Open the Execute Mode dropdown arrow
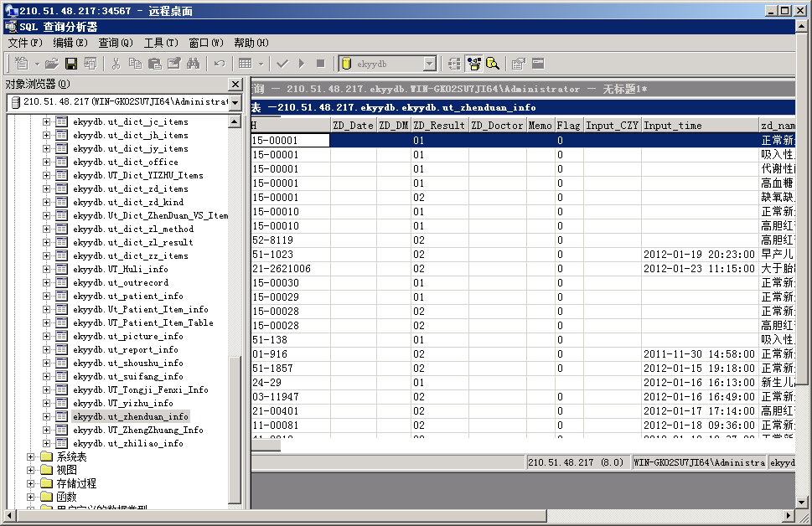The height and width of the screenshot is (526, 812). click(261, 64)
